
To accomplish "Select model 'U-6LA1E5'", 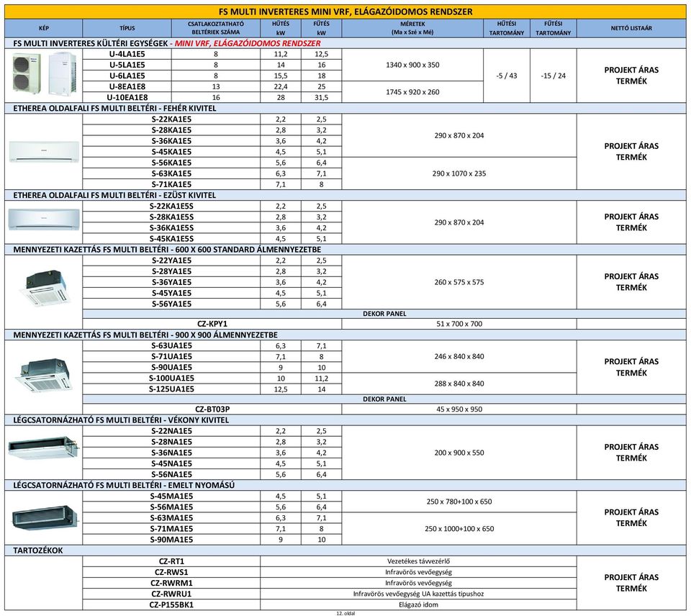I will 127,76.
